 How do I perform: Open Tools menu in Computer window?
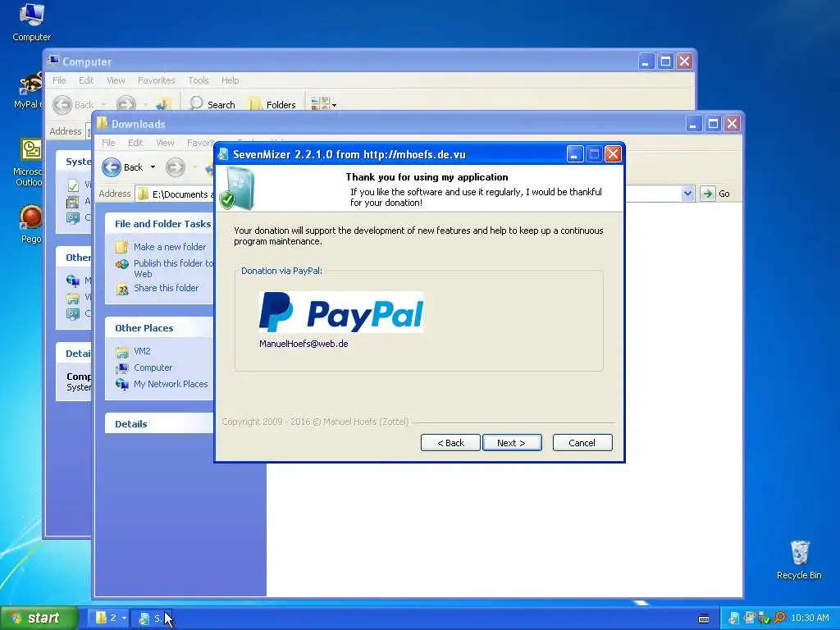199,80
